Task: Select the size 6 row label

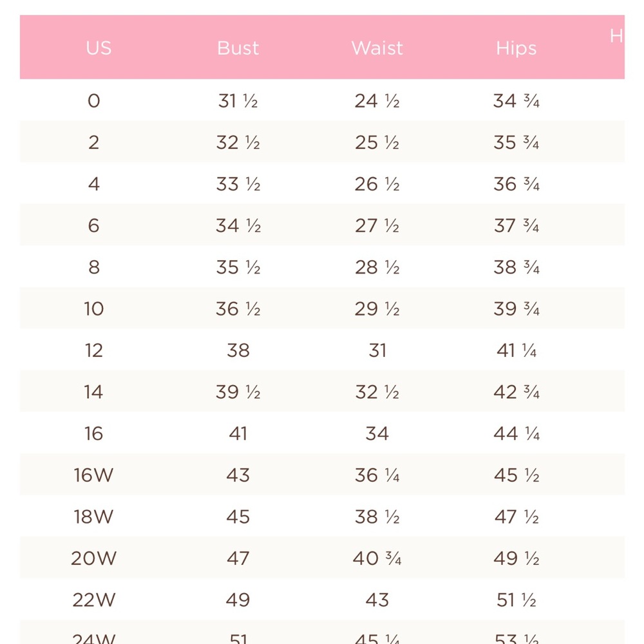Action: click(x=93, y=225)
